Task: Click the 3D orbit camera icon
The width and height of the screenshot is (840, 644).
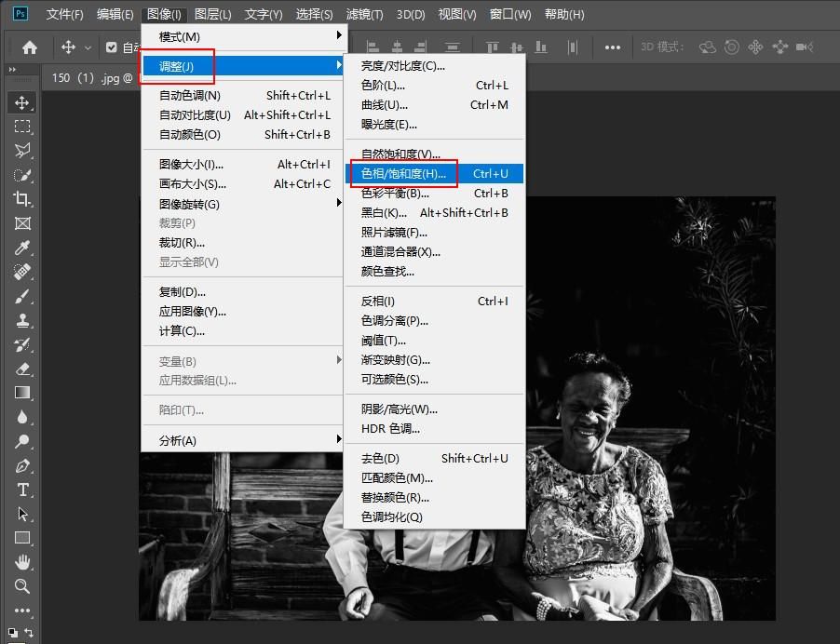Action: pos(707,47)
